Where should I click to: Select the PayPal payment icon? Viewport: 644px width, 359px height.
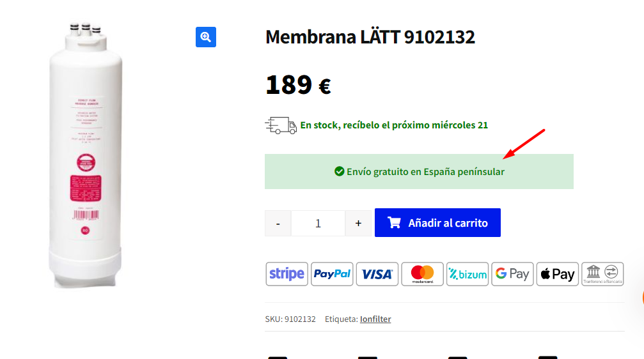332,274
